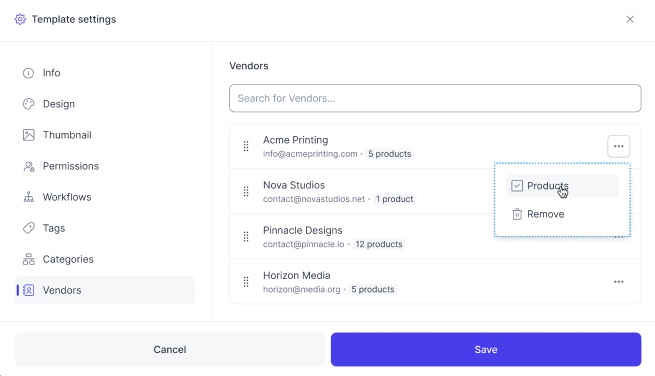Screen dimensions: 655x376
Task: Click Horizon Media's 5 products badge
Action: 373,290
